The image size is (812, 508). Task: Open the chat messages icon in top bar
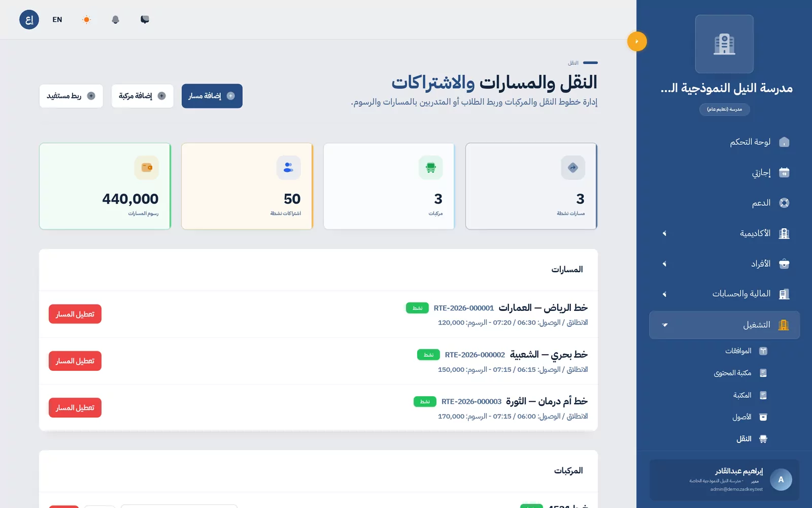(x=145, y=19)
